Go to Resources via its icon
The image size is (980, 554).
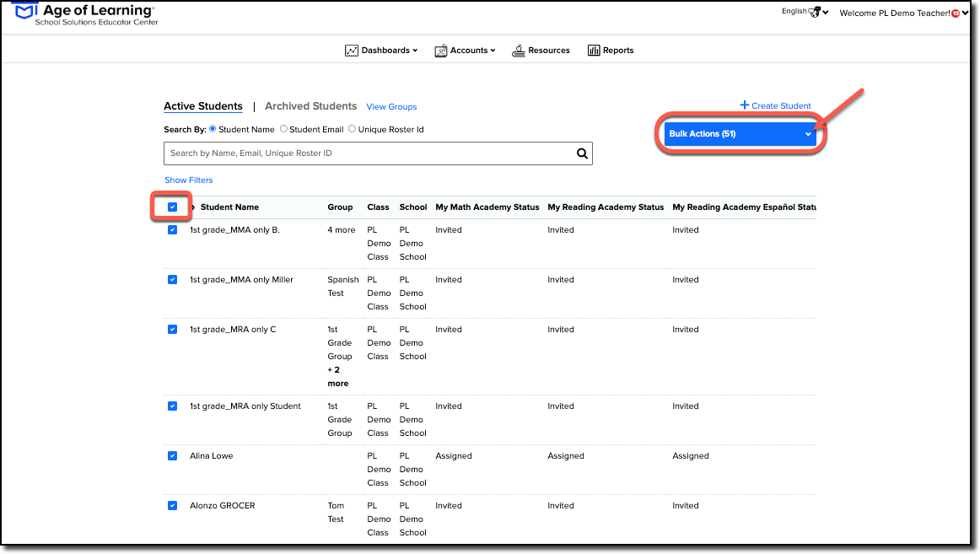[x=518, y=51]
